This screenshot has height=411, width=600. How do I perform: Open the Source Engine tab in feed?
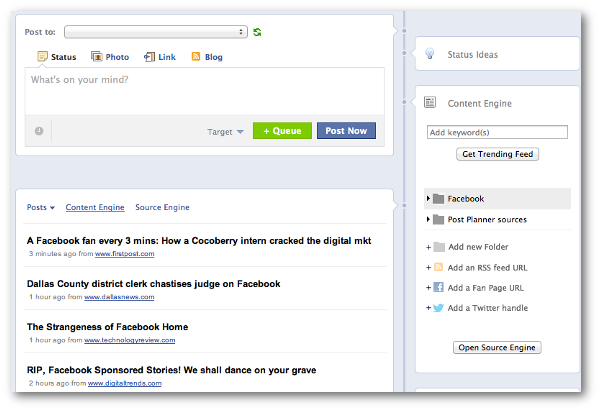pos(162,207)
